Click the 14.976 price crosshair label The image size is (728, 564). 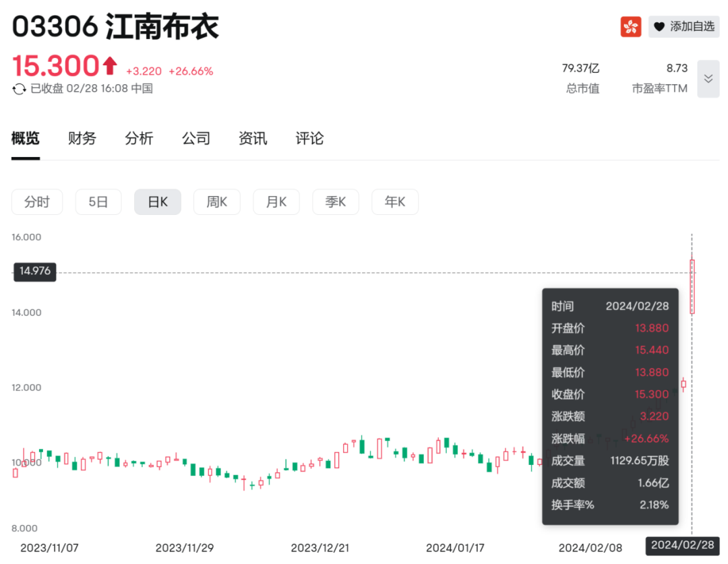(x=35, y=272)
